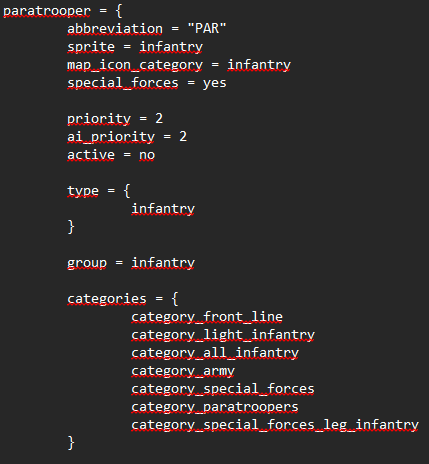Click the "PAR" abbreviation string
The width and height of the screenshot is (429, 464).
point(207,28)
